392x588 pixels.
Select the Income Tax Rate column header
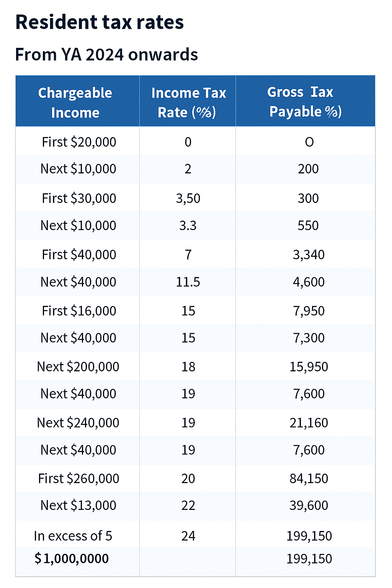coord(188,103)
